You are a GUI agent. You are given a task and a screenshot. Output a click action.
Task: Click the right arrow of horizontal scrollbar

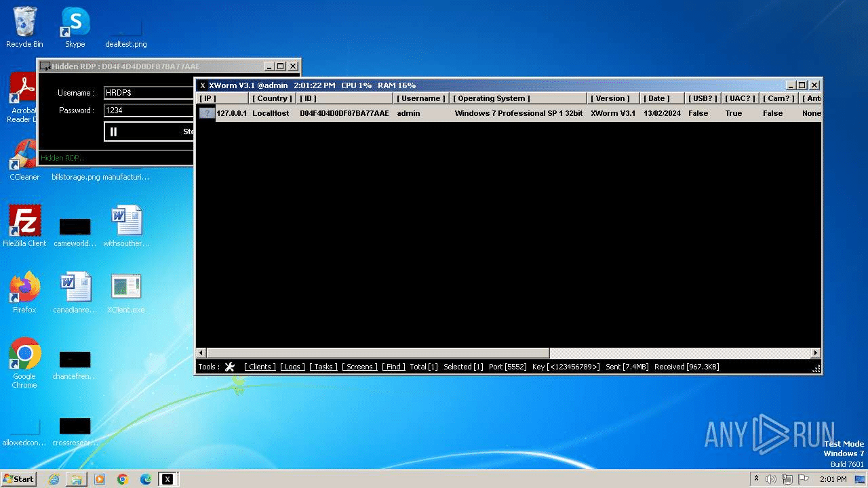[816, 353]
